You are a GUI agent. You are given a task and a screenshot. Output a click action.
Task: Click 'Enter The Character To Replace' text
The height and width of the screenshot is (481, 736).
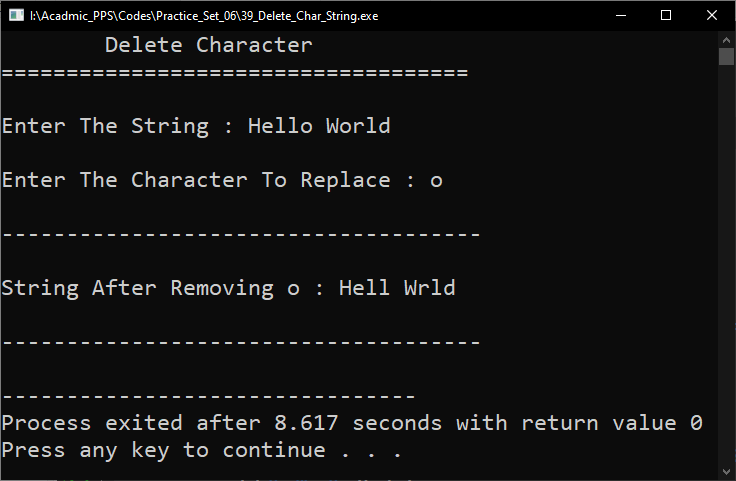[196, 180]
